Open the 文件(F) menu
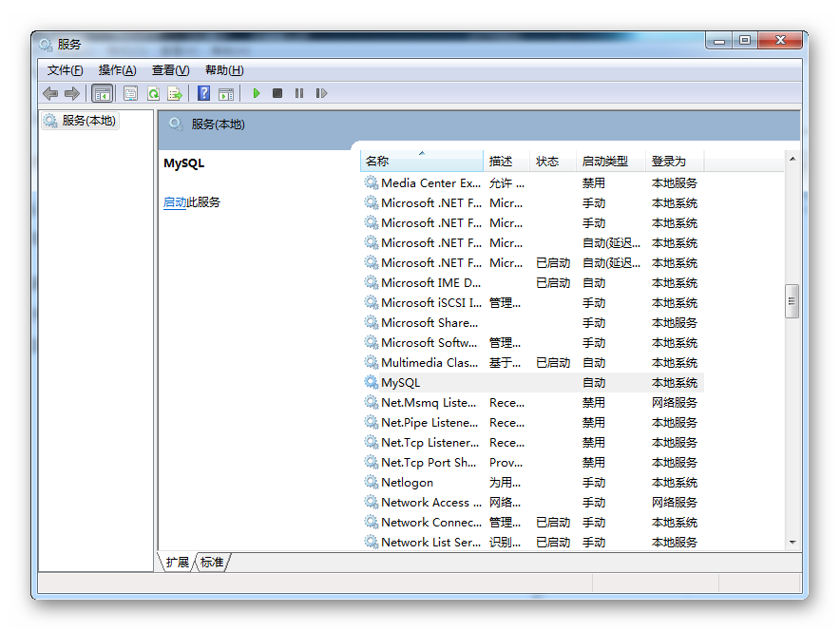The image size is (840, 631). point(65,70)
